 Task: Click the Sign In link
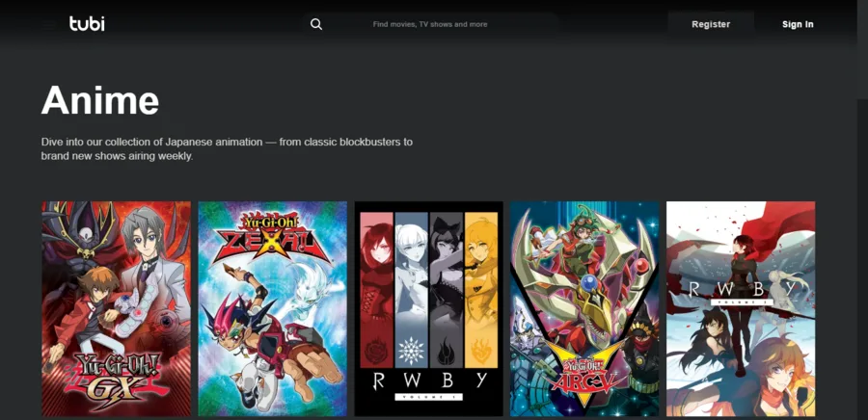pyautogui.click(x=798, y=24)
